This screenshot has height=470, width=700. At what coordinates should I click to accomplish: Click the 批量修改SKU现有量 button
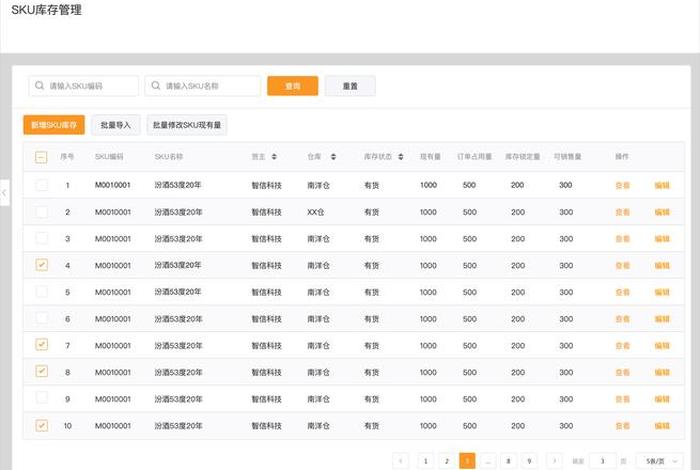pyautogui.click(x=187, y=125)
